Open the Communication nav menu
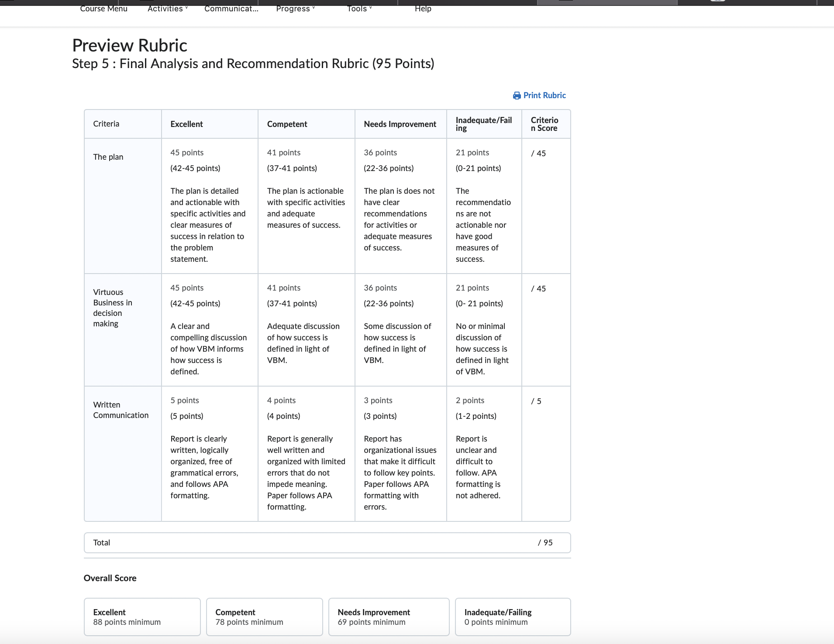This screenshot has height=644, width=834. pyautogui.click(x=231, y=9)
